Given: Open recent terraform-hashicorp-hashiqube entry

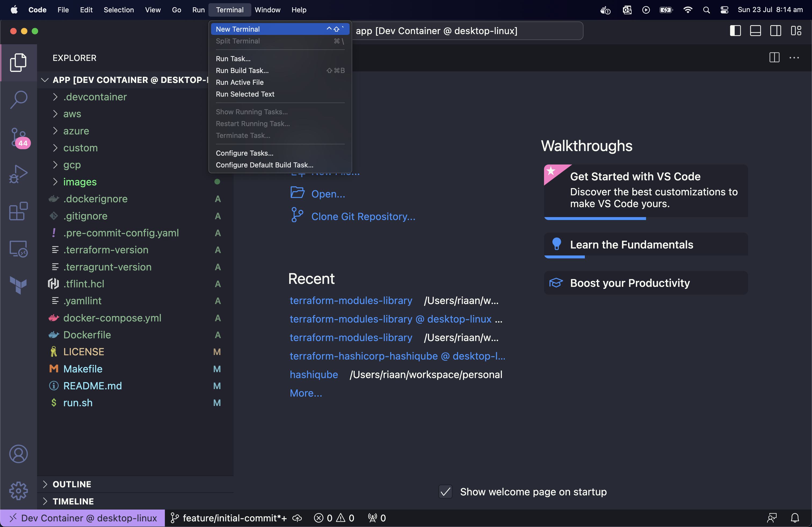Looking at the screenshot, I should point(397,356).
